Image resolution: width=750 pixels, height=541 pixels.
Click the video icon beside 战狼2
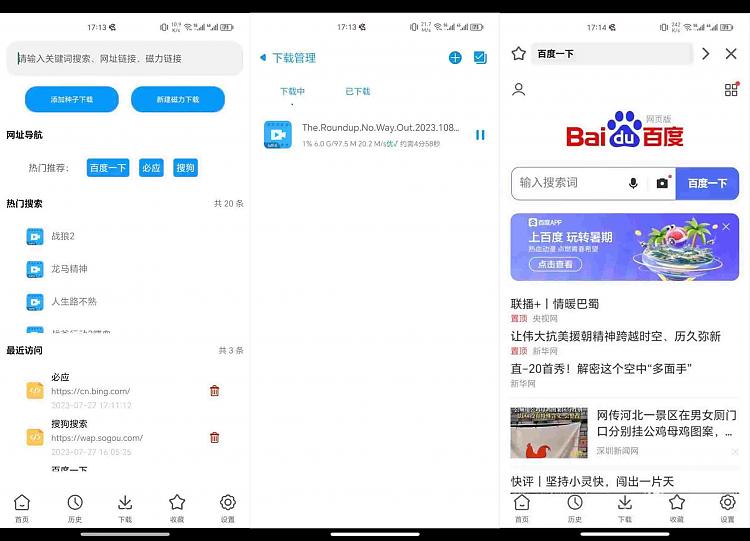[x=35, y=236]
